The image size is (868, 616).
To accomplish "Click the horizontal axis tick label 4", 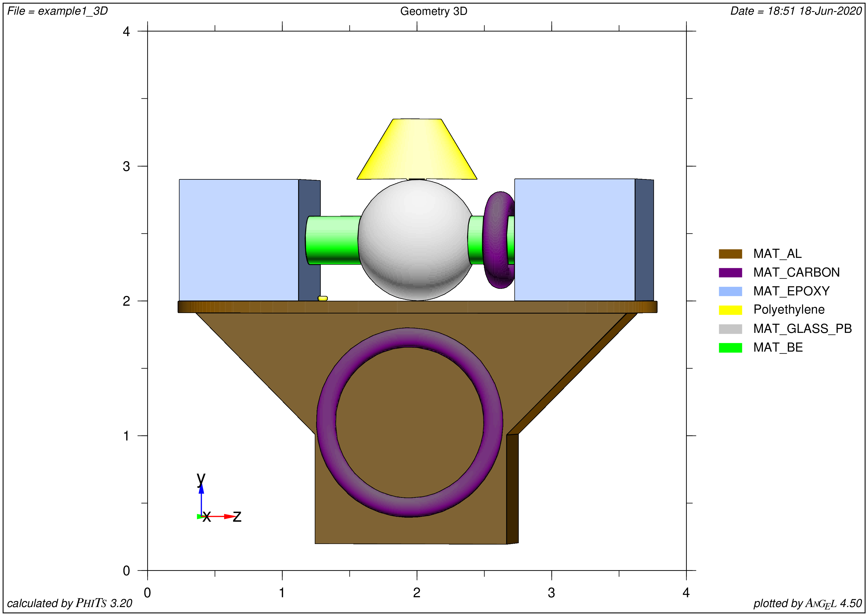I will click(x=686, y=592).
